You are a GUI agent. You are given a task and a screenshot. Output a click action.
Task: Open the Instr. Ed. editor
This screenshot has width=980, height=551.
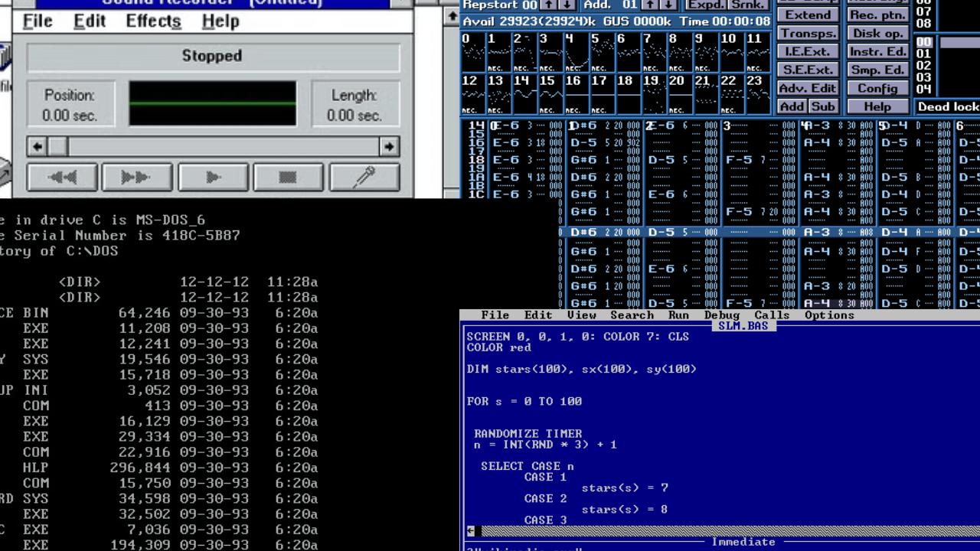point(877,51)
